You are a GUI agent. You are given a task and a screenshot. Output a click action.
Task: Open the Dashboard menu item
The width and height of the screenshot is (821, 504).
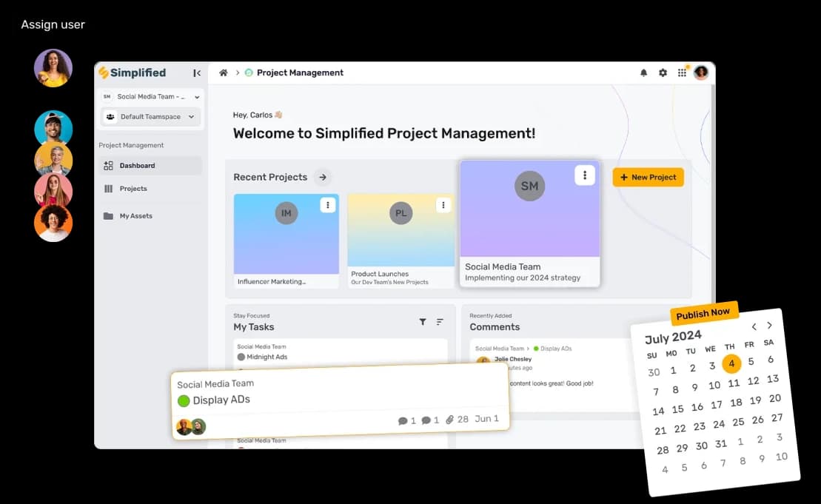point(150,165)
